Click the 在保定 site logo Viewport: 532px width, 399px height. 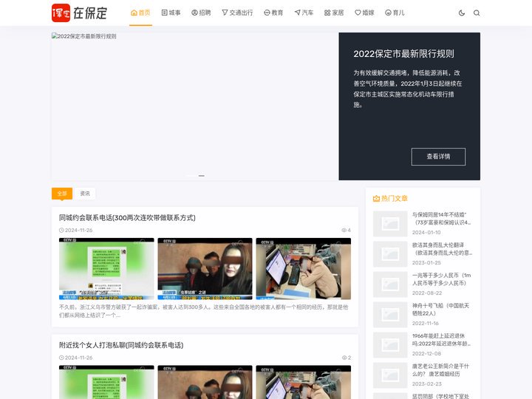[x=79, y=13]
